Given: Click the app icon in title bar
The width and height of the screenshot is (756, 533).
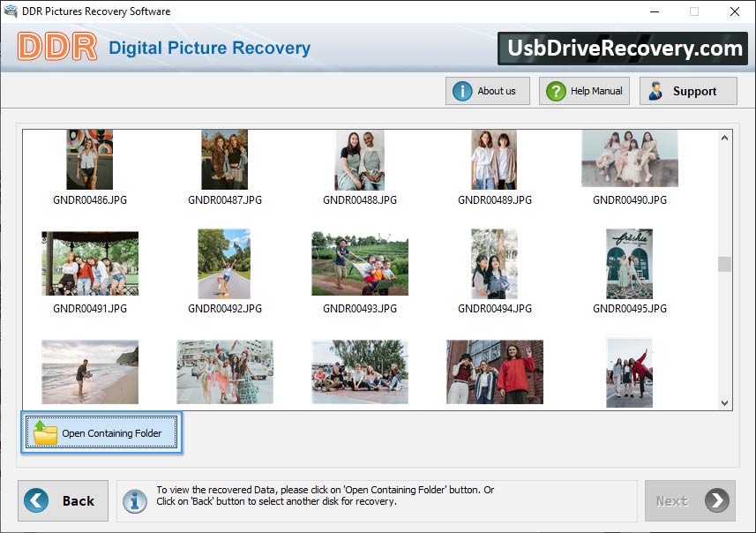Looking at the screenshot, I should pos(10,11).
